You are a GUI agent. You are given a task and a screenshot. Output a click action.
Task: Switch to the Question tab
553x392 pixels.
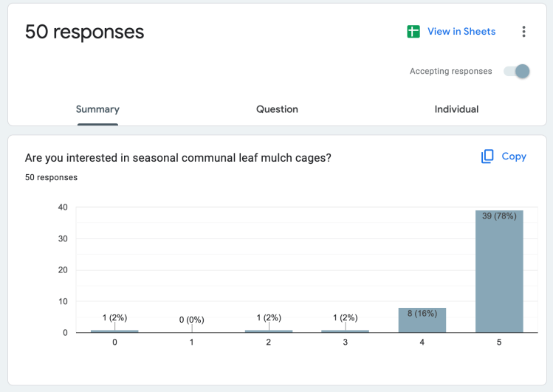click(277, 109)
